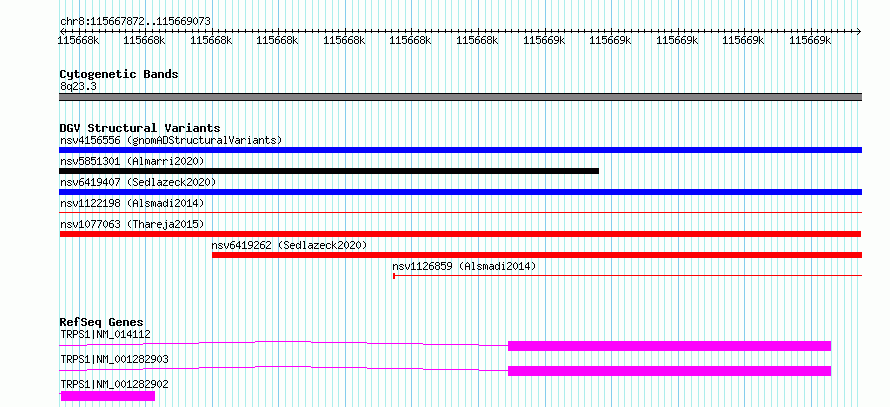Select the red bar under nsv1077063
Image resolution: width=890 pixels, height=407 pixels.
(460, 234)
